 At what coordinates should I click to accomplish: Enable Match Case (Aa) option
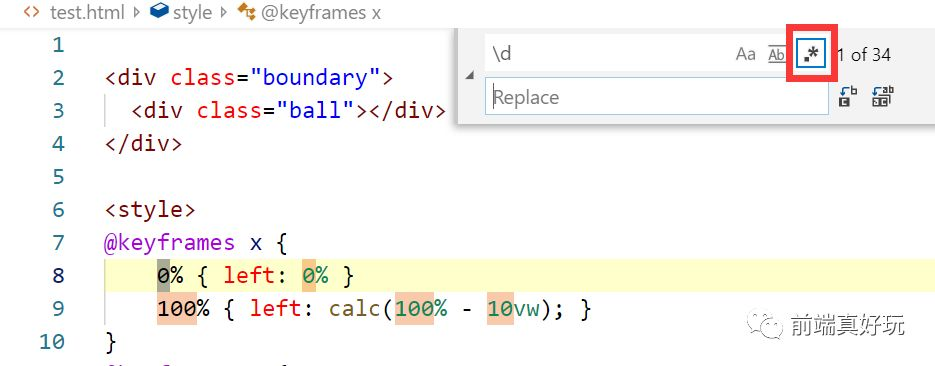pos(745,54)
